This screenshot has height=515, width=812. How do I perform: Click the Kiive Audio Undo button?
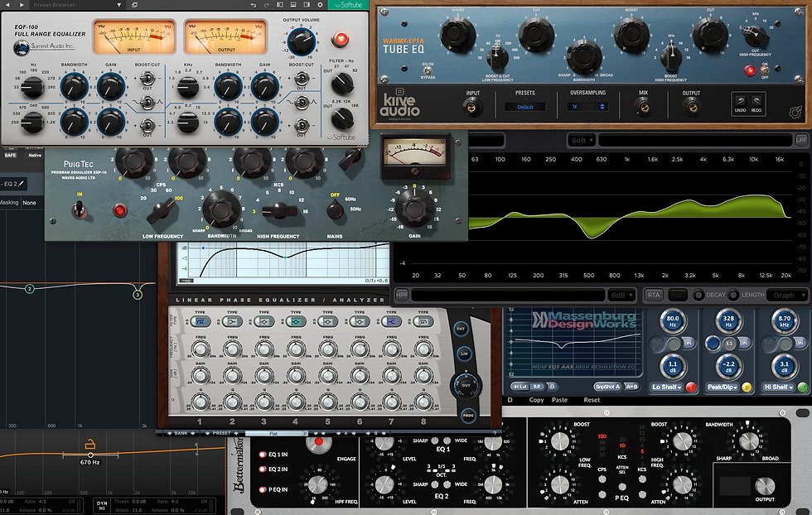[741, 103]
